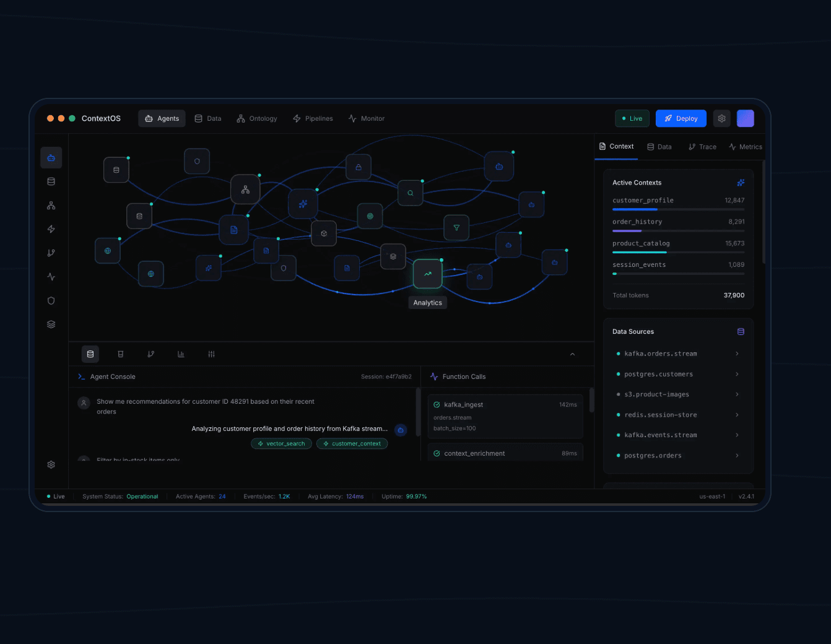
Task: Expand the postgres.customers data source chevron
Action: 737,374
